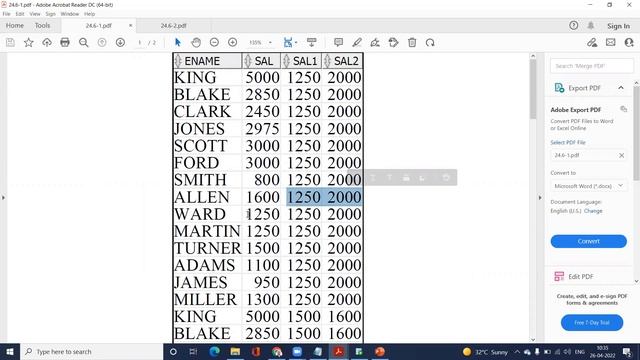Select the arrow selection tool

pos(178,42)
